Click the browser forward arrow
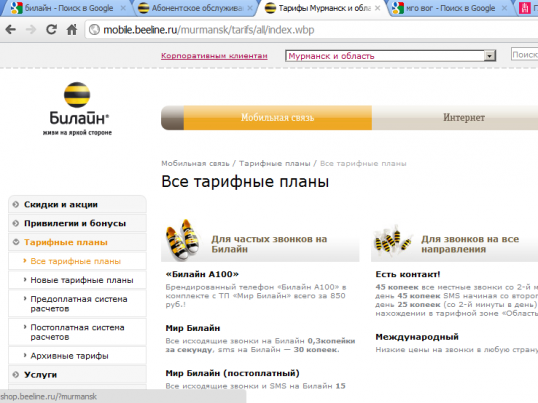 (31, 30)
